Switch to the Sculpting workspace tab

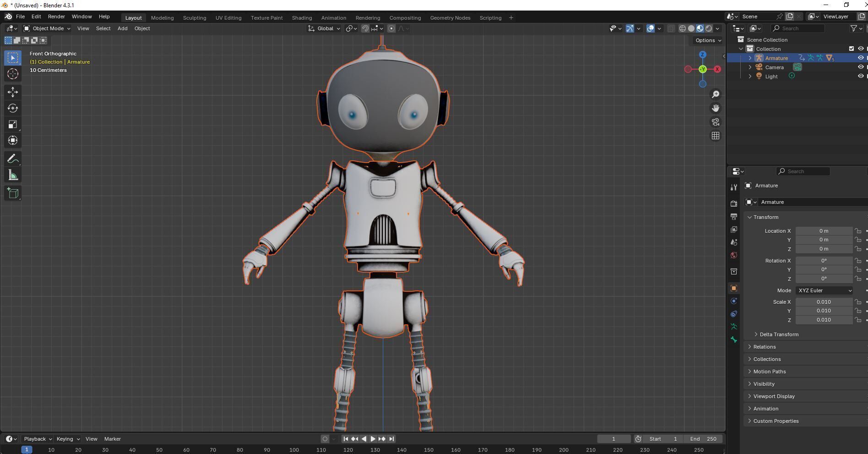click(x=195, y=18)
